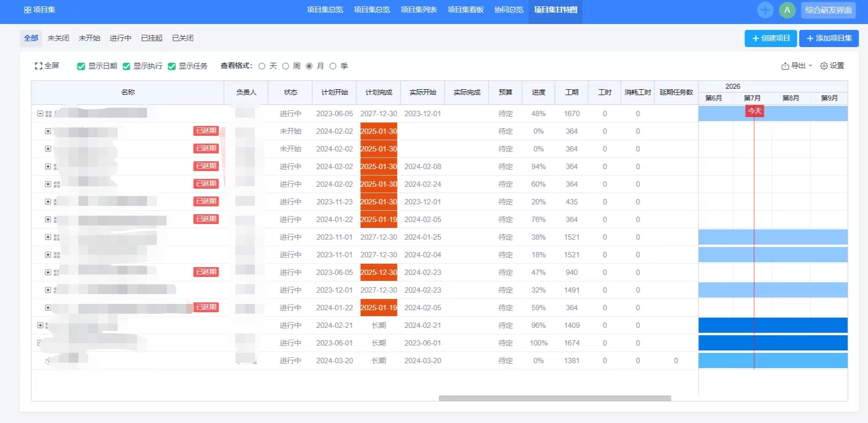Select the 季 view format radio
Image resolution: width=868 pixels, height=423 pixels.
[x=333, y=66]
